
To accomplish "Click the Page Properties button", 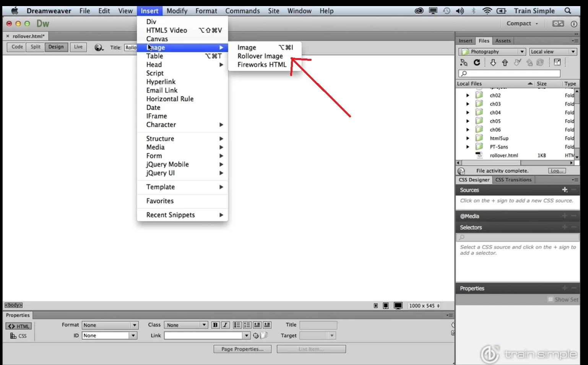I will point(242,349).
